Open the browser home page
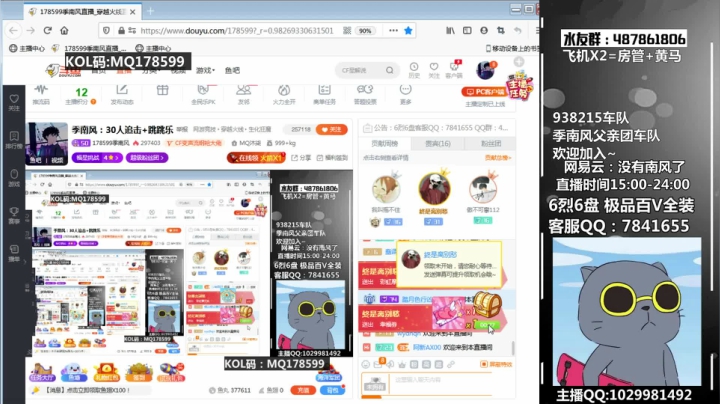The height and width of the screenshot is (404, 720). [64, 30]
